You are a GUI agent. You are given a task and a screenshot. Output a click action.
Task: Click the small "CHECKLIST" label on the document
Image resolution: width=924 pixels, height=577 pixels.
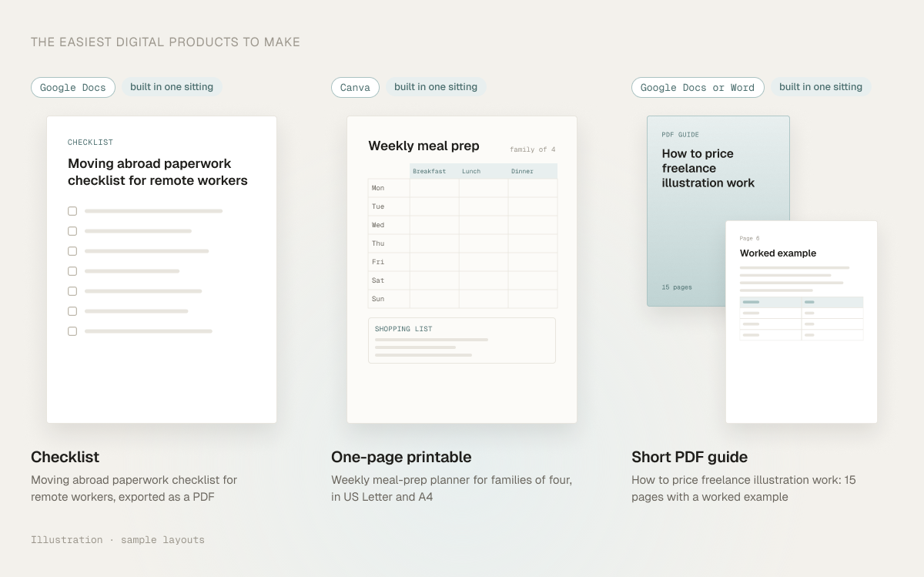click(x=90, y=143)
